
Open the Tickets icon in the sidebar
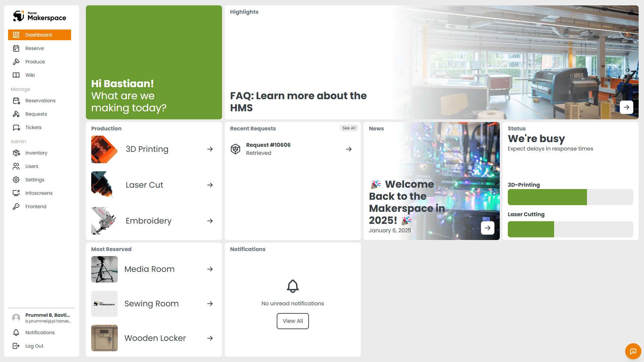[17, 127]
